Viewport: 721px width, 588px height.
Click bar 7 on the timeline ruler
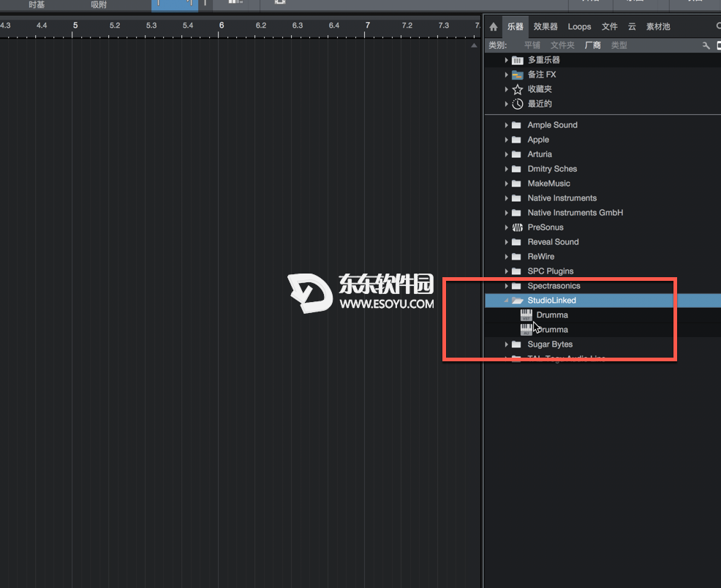pyautogui.click(x=367, y=26)
